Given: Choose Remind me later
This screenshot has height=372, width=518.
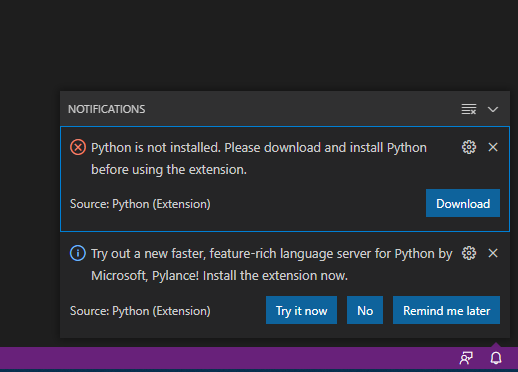Looking at the screenshot, I should [446, 310].
